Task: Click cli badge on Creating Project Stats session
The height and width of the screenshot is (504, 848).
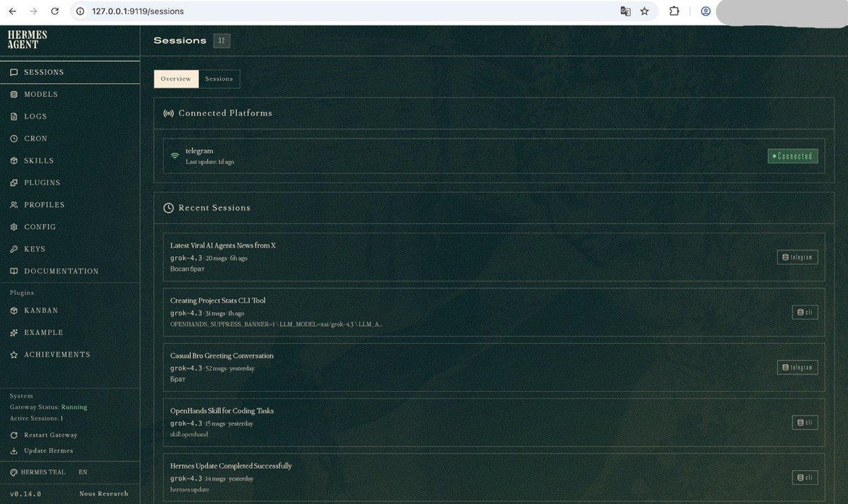Action: 805,312
